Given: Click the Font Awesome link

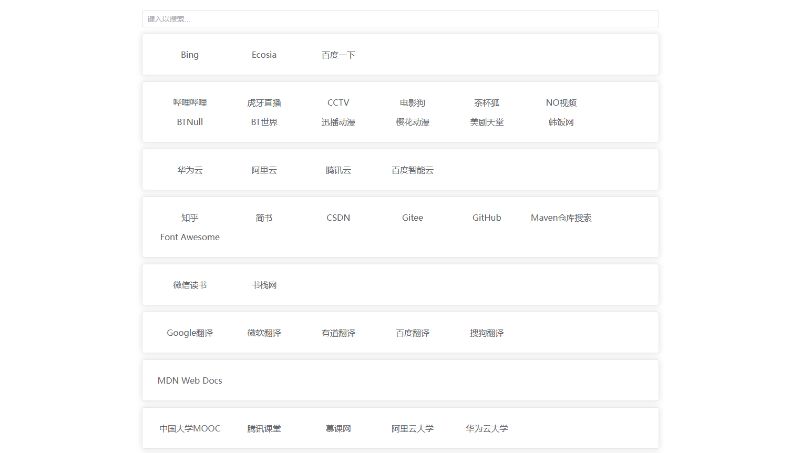Looking at the screenshot, I should (x=190, y=237).
